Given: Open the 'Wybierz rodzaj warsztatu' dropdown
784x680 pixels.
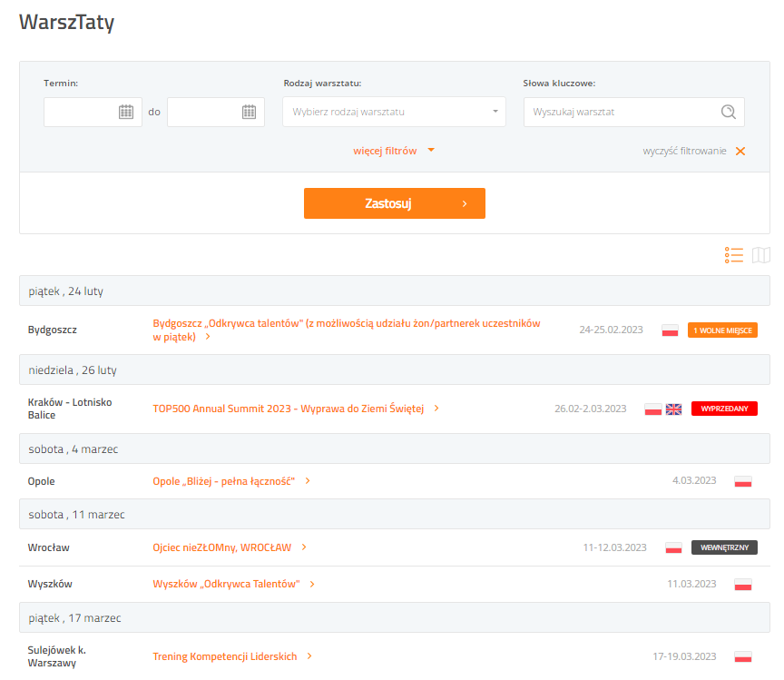Looking at the screenshot, I should point(395,112).
